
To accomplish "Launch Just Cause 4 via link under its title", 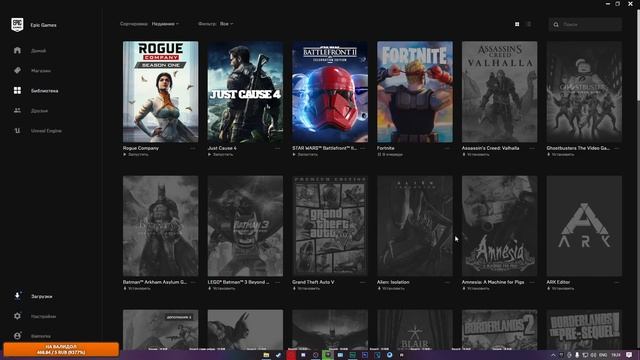I will (x=221, y=155).
